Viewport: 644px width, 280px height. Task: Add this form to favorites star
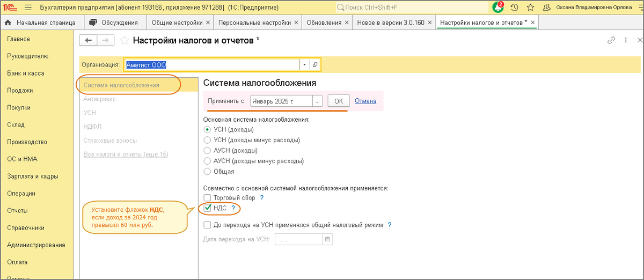(124, 40)
